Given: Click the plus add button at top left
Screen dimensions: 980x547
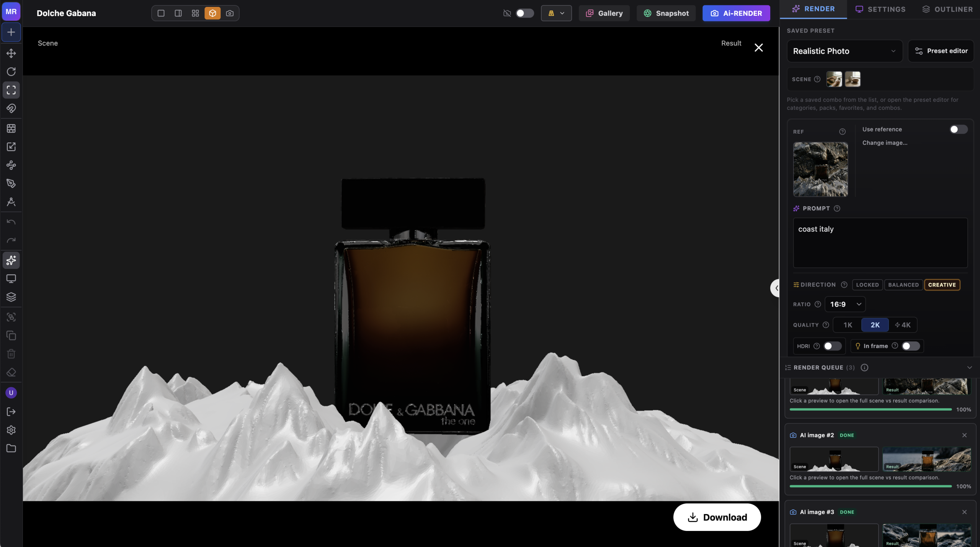Looking at the screenshot, I should click(x=11, y=32).
